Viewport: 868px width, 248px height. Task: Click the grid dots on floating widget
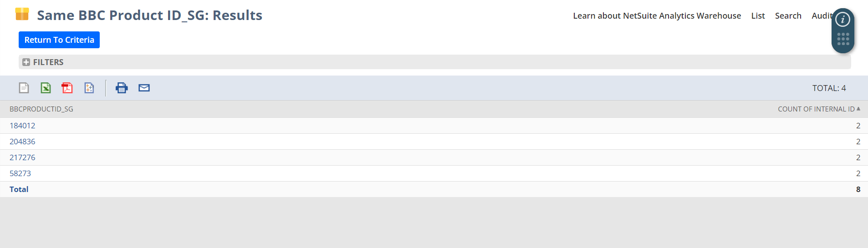pyautogui.click(x=843, y=39)
